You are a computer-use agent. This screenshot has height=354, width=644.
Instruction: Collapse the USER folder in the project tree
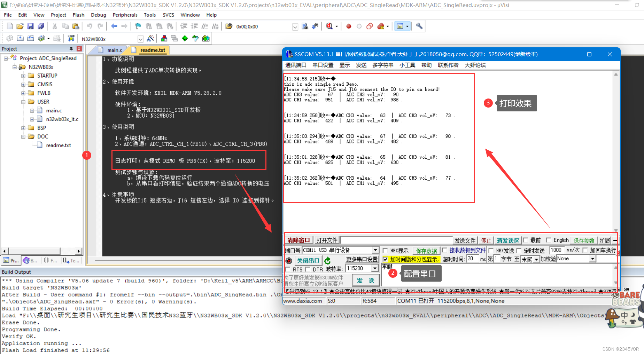[23, 102]
